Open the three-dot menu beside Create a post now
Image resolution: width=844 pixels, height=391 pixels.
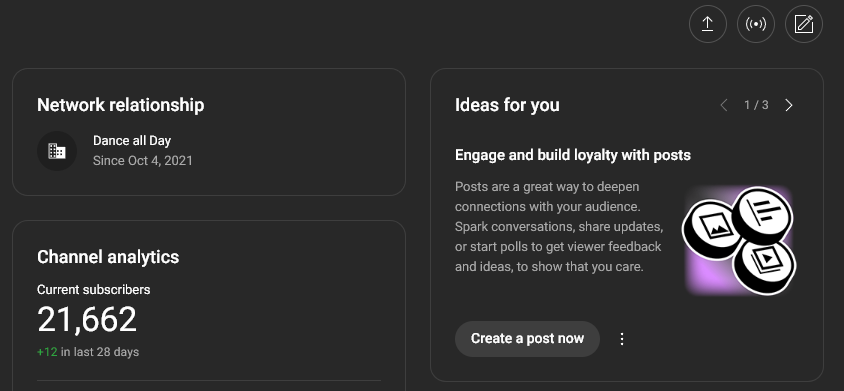click(622, 339)
